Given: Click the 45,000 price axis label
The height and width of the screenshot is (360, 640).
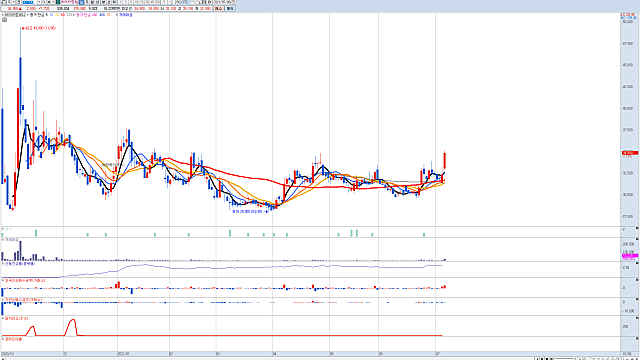Looking at the screenshot, I should [x=628, y=65].
